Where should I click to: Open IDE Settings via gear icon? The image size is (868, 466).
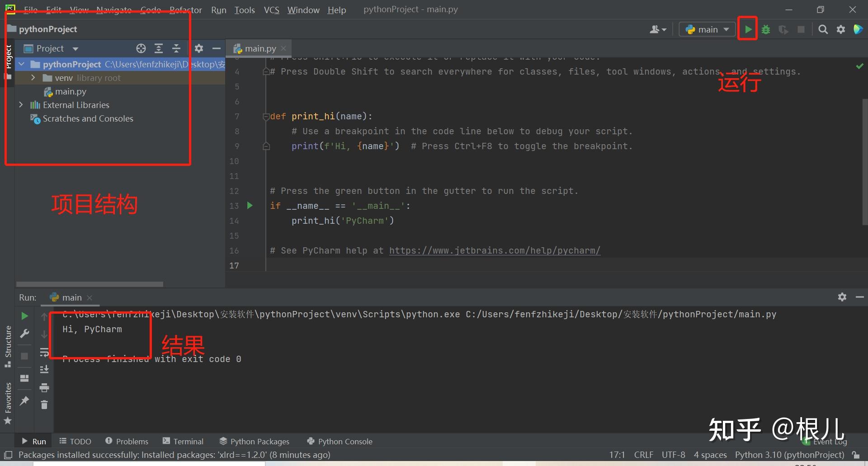[x=841, y=29]
